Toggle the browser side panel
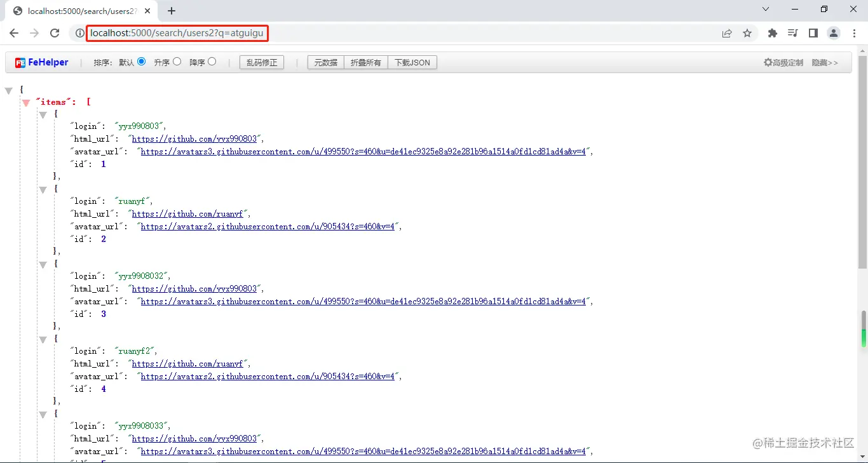Viewport: 868px width, 463px height. tap(813, 33)
